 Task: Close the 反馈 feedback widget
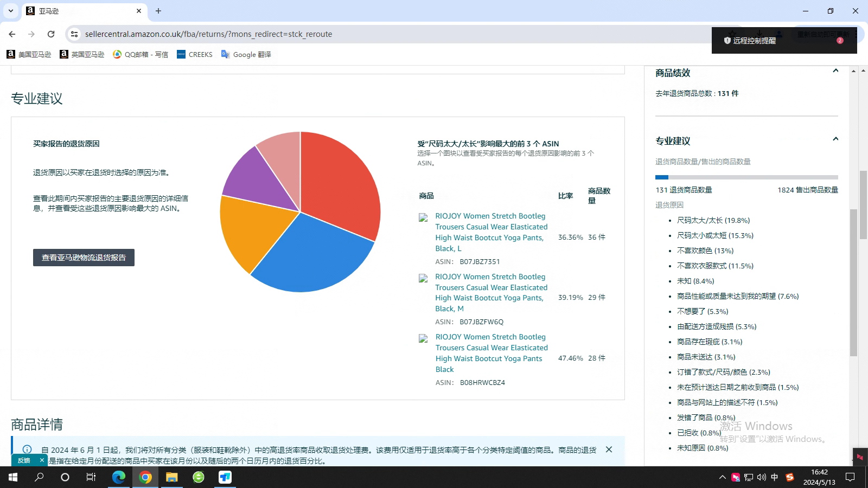42,460
